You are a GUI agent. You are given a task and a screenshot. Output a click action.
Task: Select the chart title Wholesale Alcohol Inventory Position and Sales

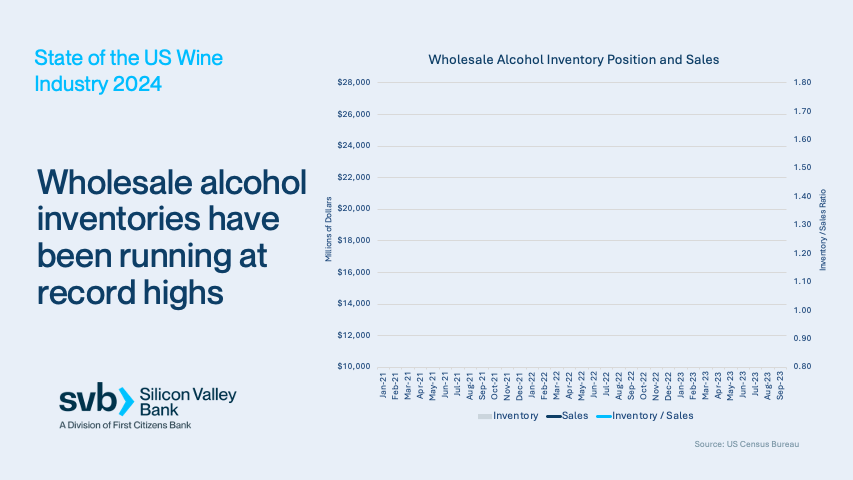(573, 60)
